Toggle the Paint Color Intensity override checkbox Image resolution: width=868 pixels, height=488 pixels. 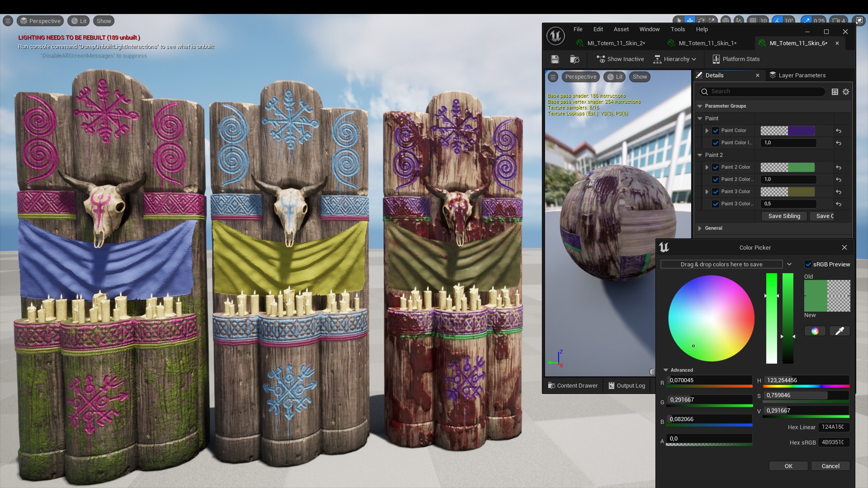[x=716, y=143]
